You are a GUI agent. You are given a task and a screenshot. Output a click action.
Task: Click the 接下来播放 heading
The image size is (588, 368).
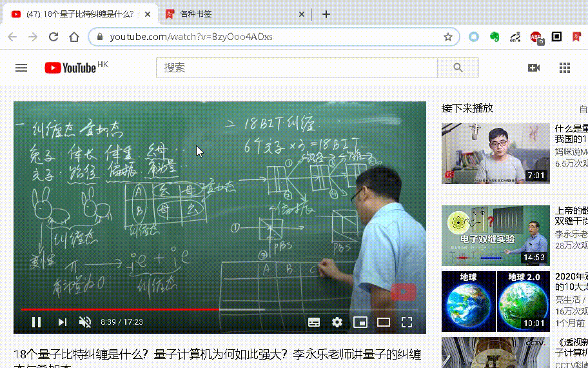(467, 108)
